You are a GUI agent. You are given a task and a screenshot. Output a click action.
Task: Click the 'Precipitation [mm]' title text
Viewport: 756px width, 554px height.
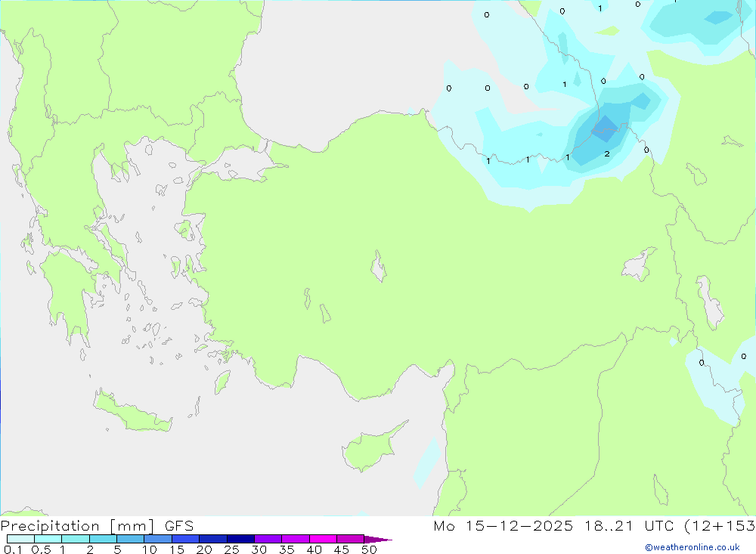[x=78, y=526]
